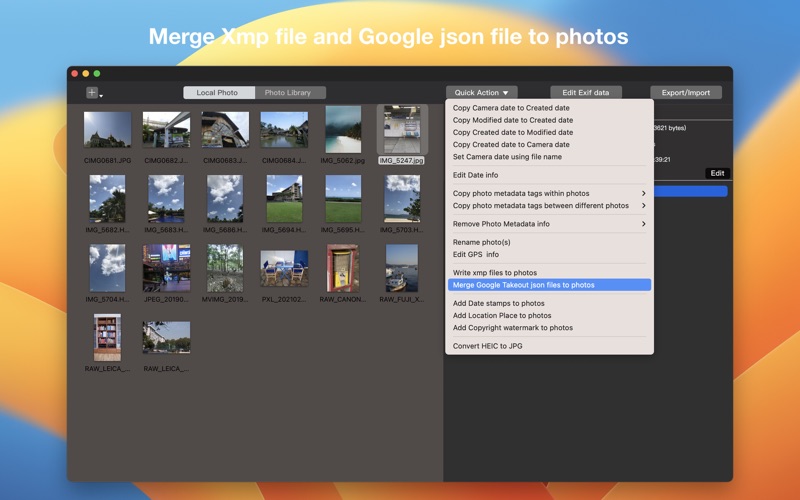Image resolution: width=800 pixels, height=500 pixels.
Task: Select the IMG_5695 photo thumbnail
Action: point(343,198)
